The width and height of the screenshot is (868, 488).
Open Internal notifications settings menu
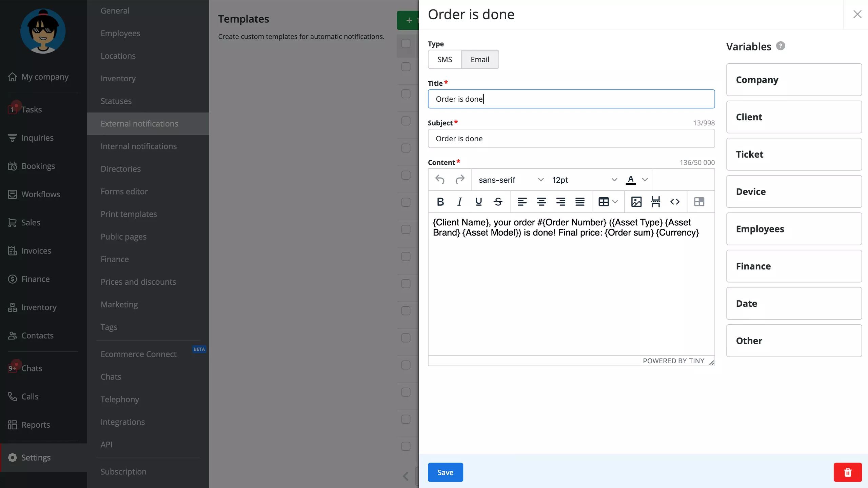click(139, 146)
